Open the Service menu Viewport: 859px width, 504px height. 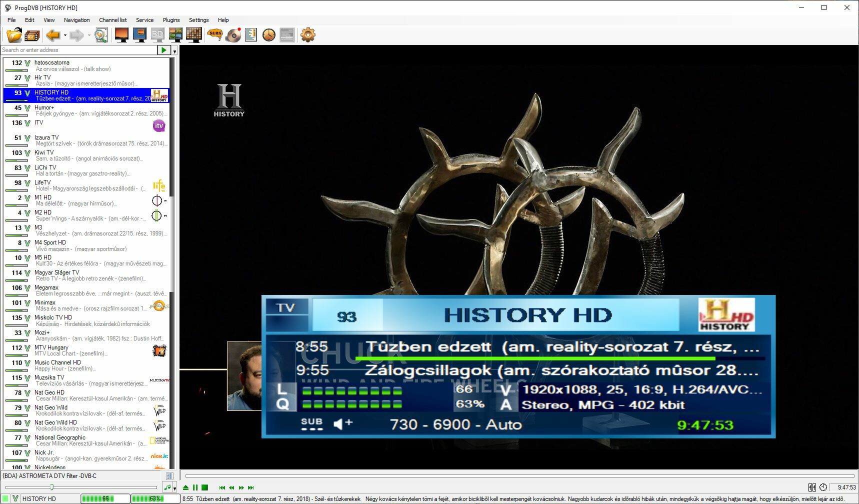pyautogui.click(x=145, y=20)
